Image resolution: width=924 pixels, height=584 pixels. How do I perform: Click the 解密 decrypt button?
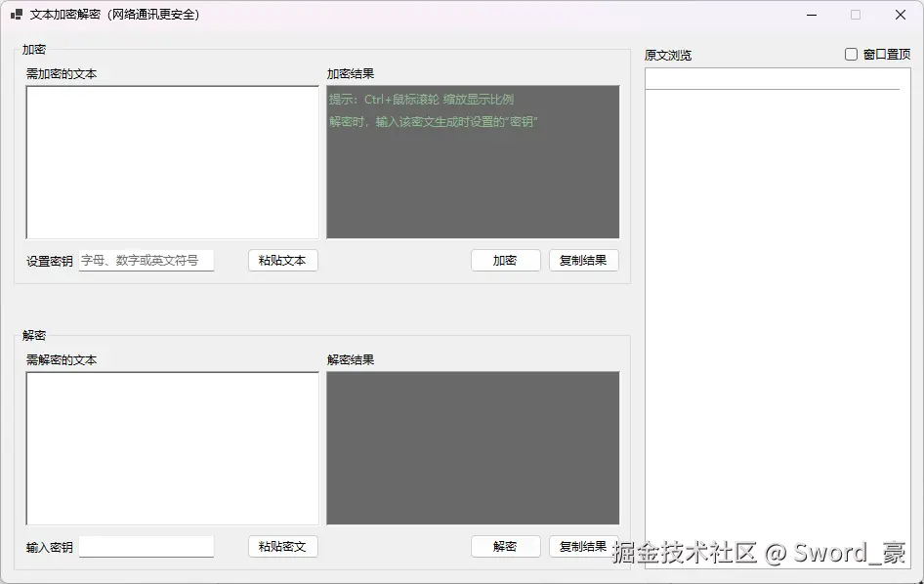506,547
